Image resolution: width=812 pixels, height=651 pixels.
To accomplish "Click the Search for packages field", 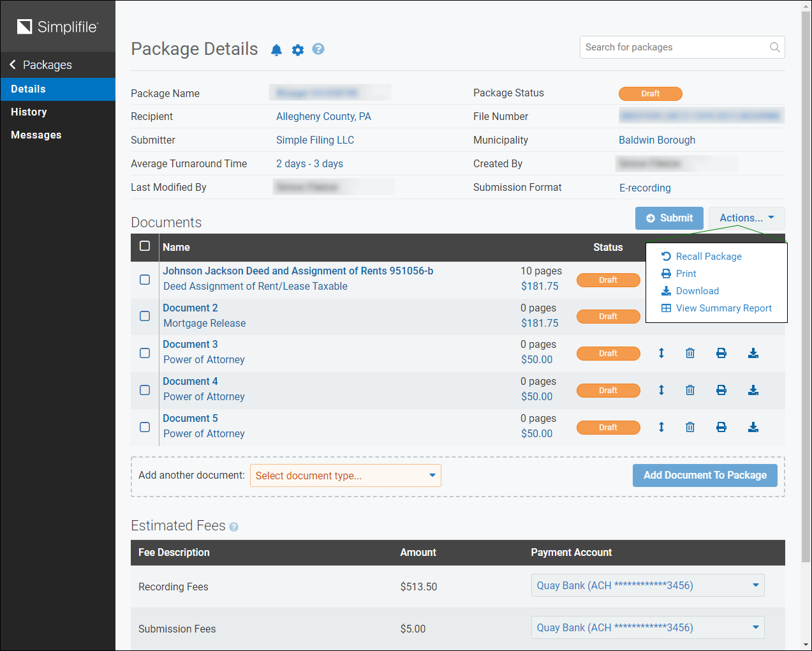I will tap(675, 47).
